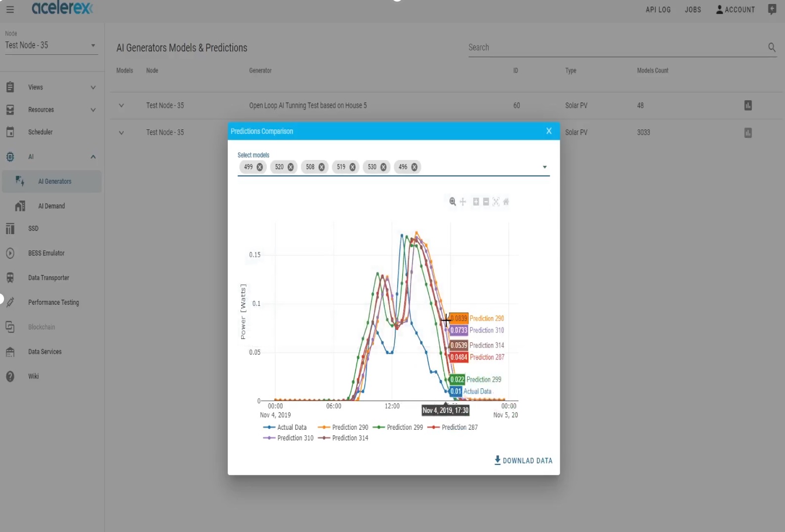Go to BESS Emulator page
Image resolution: width=785 pixels, height=532 pixels.
tap(46, 253)
